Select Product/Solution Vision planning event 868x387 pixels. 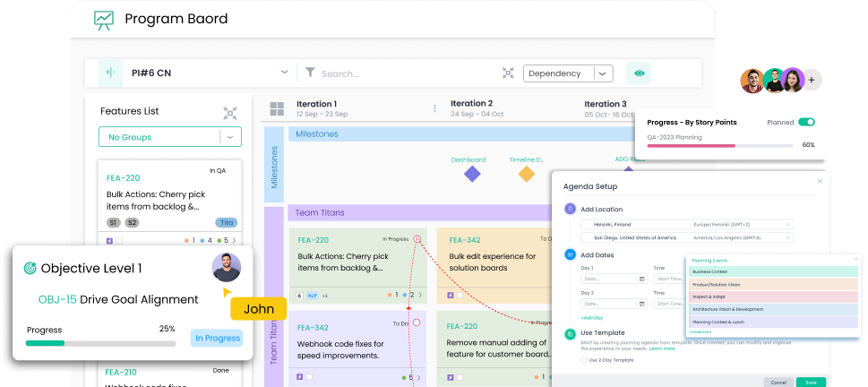[x=773, y=285]
